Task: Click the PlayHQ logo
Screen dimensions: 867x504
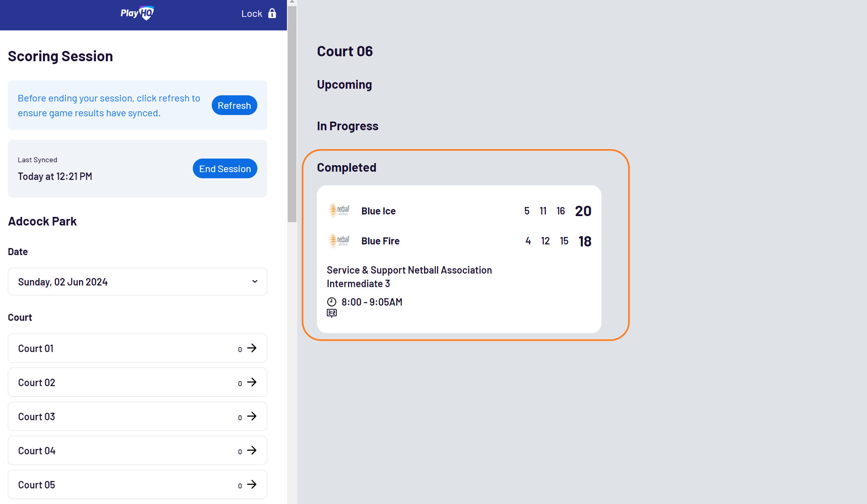Action: (x=137, y=13)
